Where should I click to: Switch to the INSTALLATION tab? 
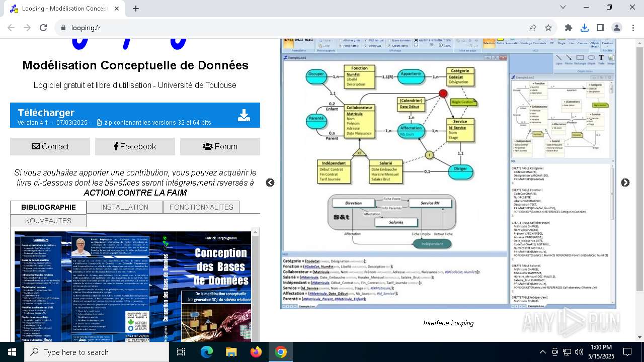tap(124, 207)
